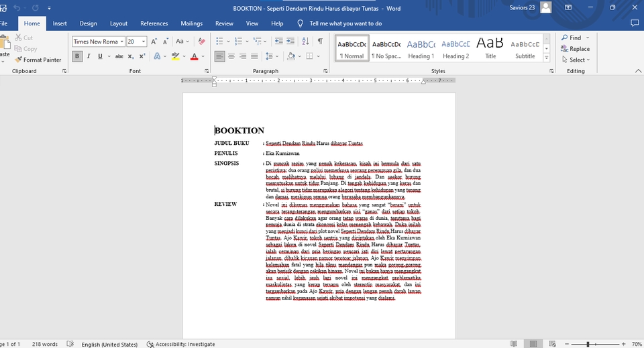Click zoom slider handle
Viewport: 644px width, 348px height.
[x=588, y=344]
